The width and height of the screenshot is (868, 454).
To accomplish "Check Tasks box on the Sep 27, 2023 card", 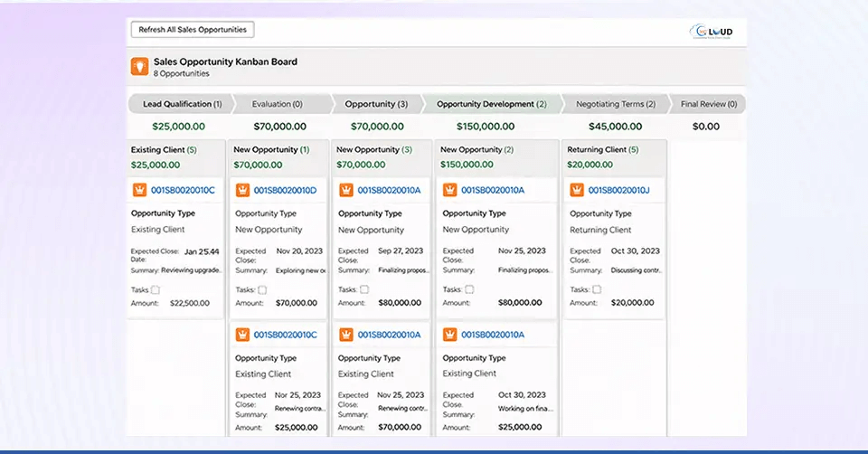I will (x=364, y=289).
